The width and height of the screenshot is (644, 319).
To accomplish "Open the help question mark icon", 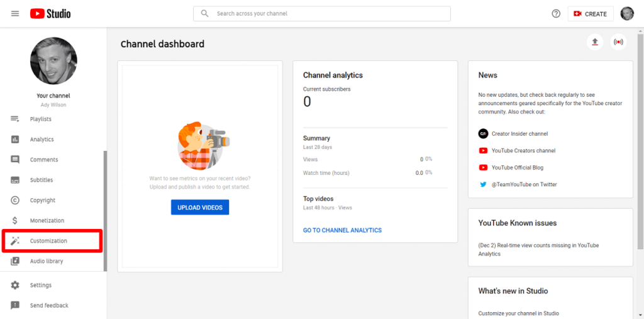I will [x=556, y=14].
